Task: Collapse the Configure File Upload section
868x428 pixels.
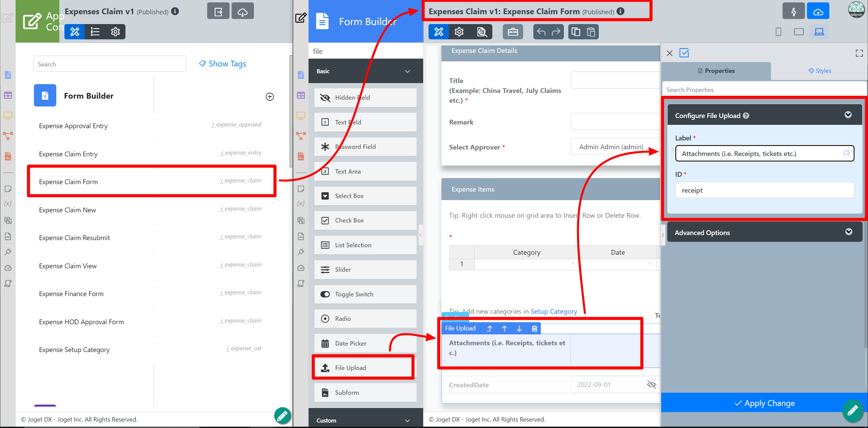Action: [x=848, y=115]
